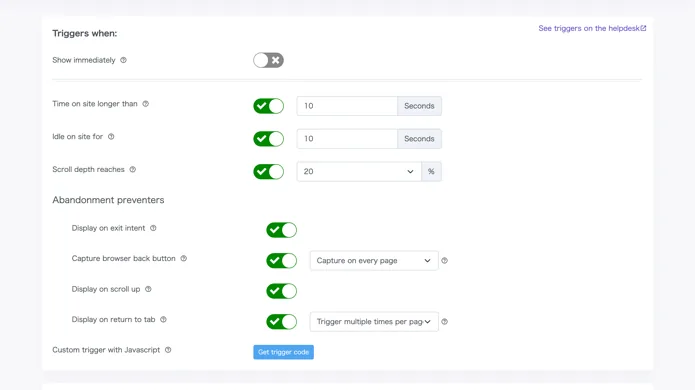Click Seconds unit label for Time on site

click(x=419, y=106)
